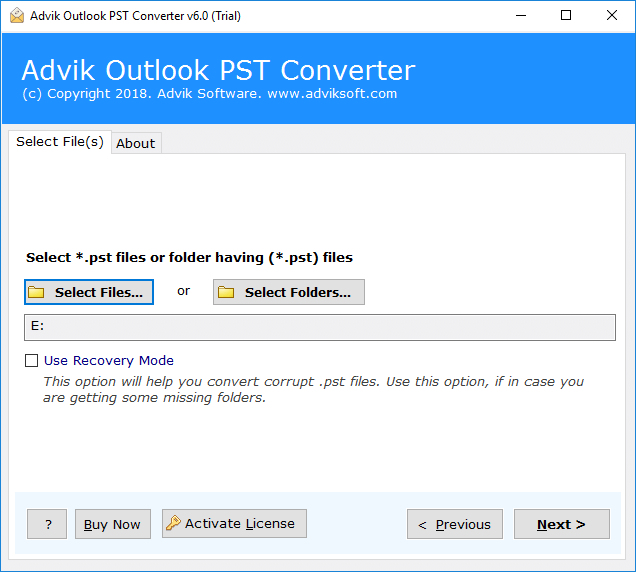Click the Activate License button
The image size is (636, 572).
(234, 524)
